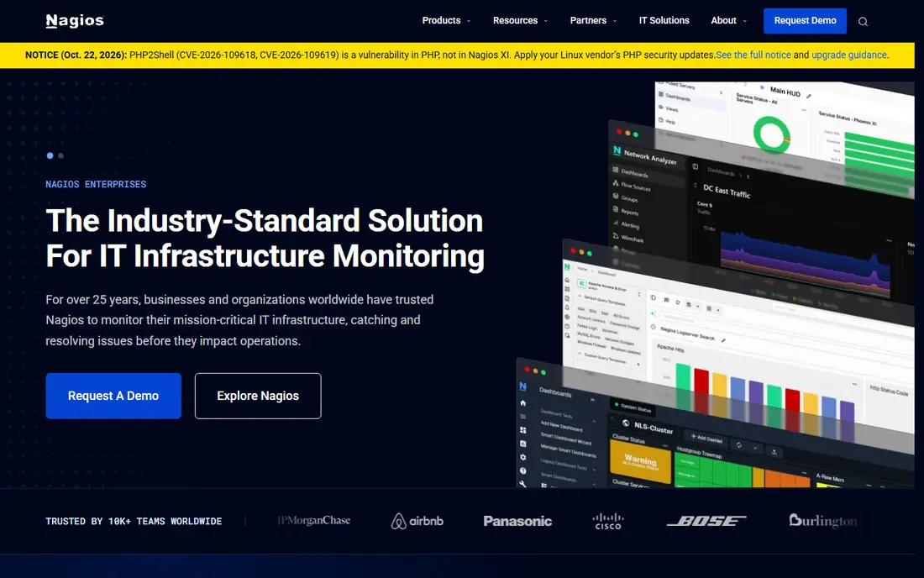Click the BOSE logo
This screenshot has height=578, width=924.
706,521
